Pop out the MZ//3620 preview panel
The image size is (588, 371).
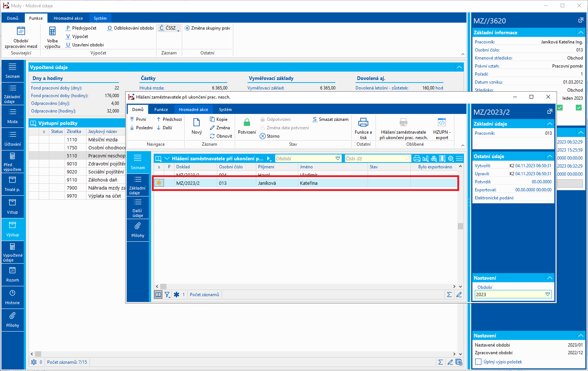(x=581, y=20)
